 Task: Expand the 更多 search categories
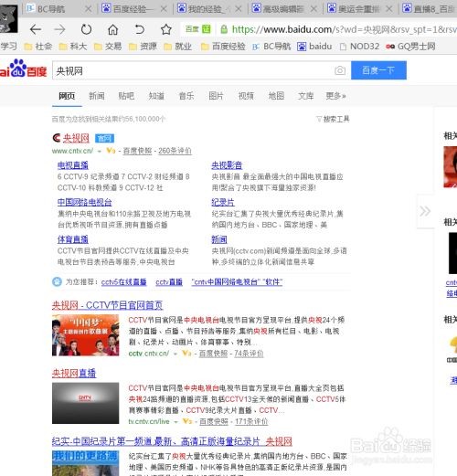tap(335, 96)
